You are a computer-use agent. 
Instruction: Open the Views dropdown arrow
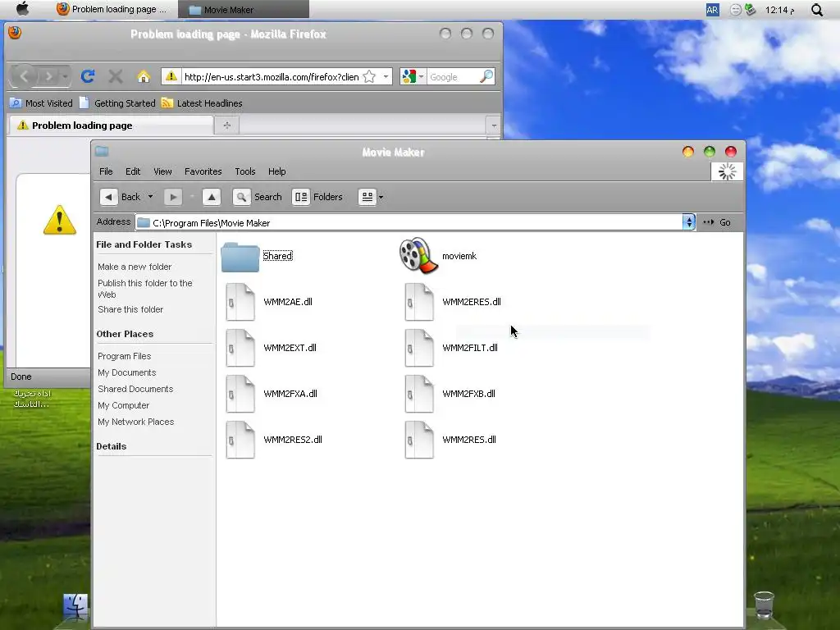[381, 197]
